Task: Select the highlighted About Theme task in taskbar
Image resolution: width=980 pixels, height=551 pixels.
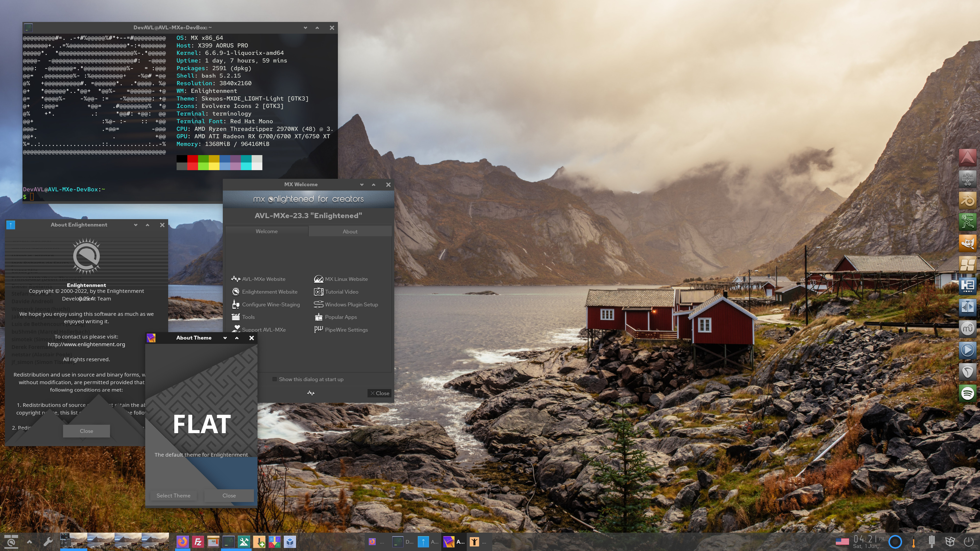Action: coord(454,542)
